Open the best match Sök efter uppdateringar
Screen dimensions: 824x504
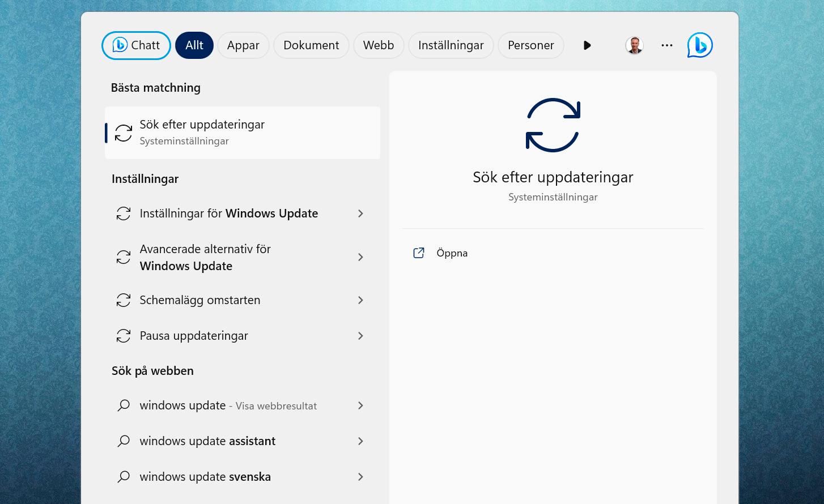pyautogui.click(x=243, y=133)
